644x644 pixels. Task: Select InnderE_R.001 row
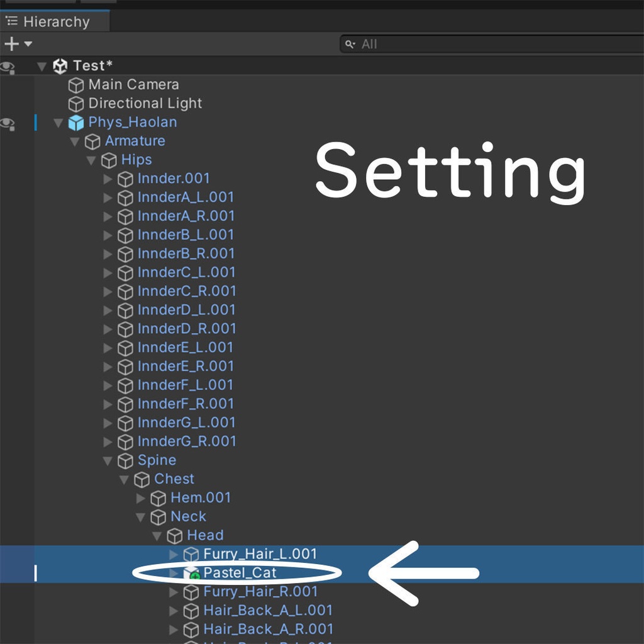pyautogui.click(x=186, y=367)
